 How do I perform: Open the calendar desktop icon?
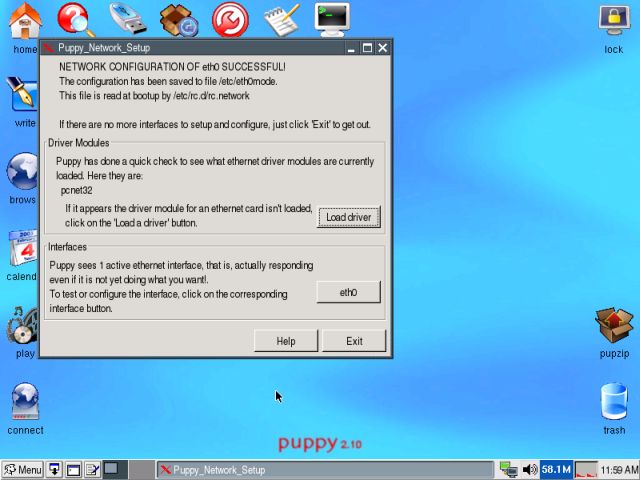(x=23, y=249)
